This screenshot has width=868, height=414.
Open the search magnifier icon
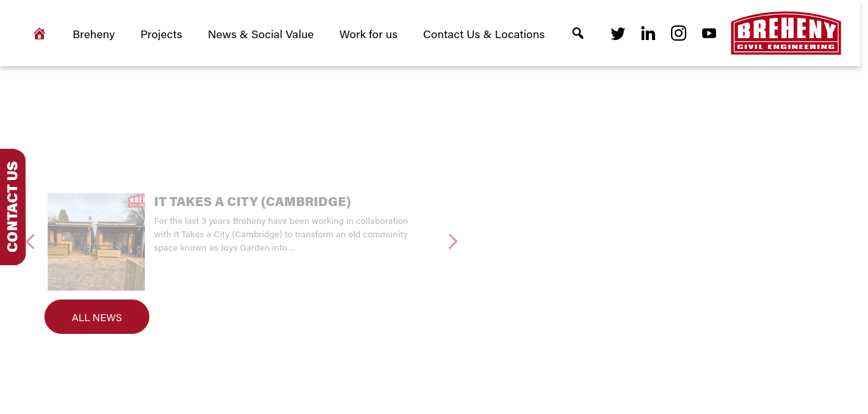[578, 33]
